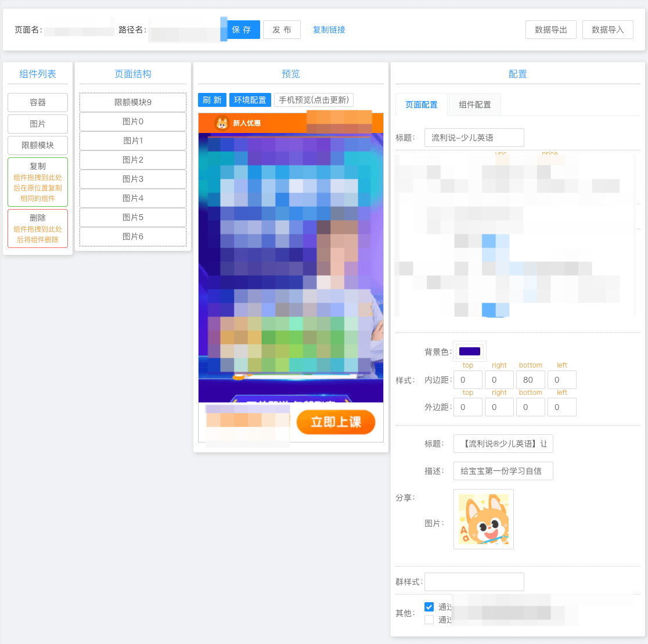
Task: Click 外边距 right value field
Action: click(x=499, y=407)
